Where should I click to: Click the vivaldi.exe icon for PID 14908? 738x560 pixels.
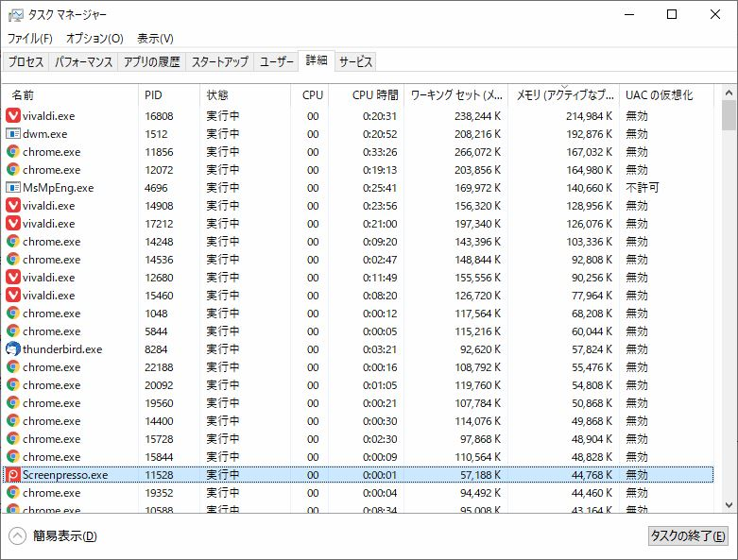pyautogui.click(x=13, y=206)
